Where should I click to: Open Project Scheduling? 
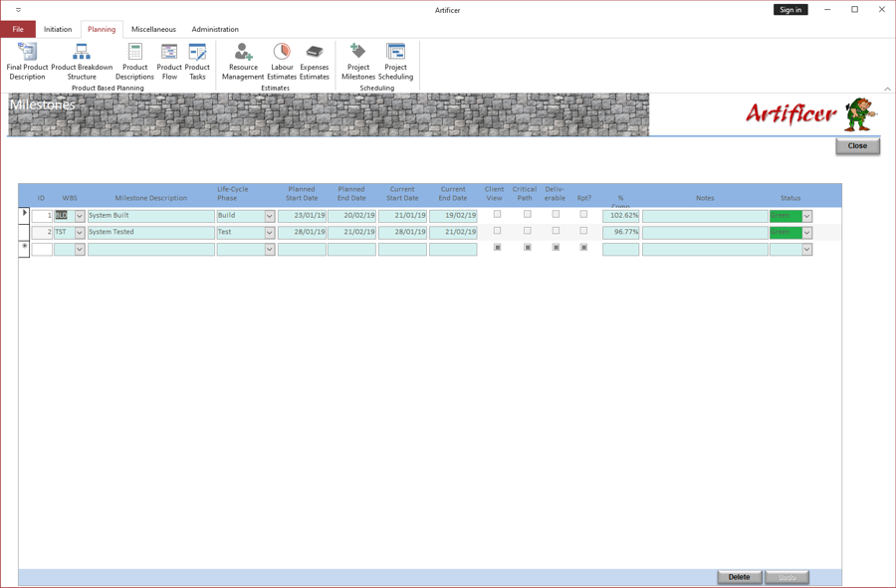coord(395,62)
